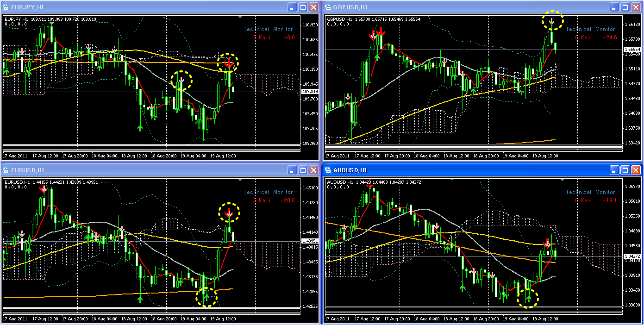Click the 109.819 current price label
Screen dimensions: 644x325
[x=309, y=92]
